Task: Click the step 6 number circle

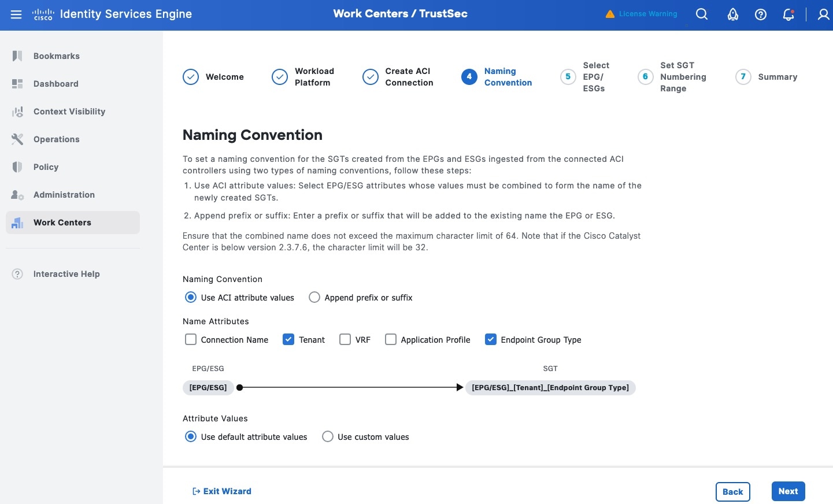Action: [646, 77]
